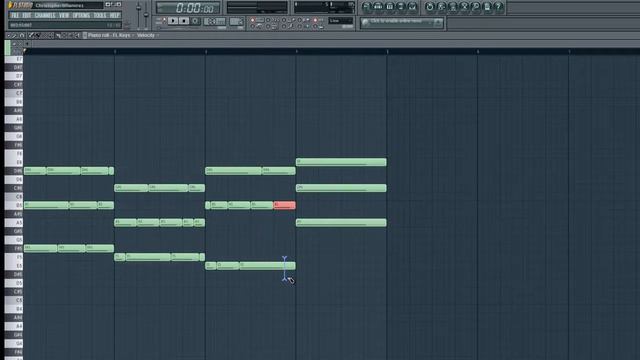Select the long E6 note in bar four
The width and height of the screenshot is (640, 360).
pyautogui.click(x=341, y=162)
